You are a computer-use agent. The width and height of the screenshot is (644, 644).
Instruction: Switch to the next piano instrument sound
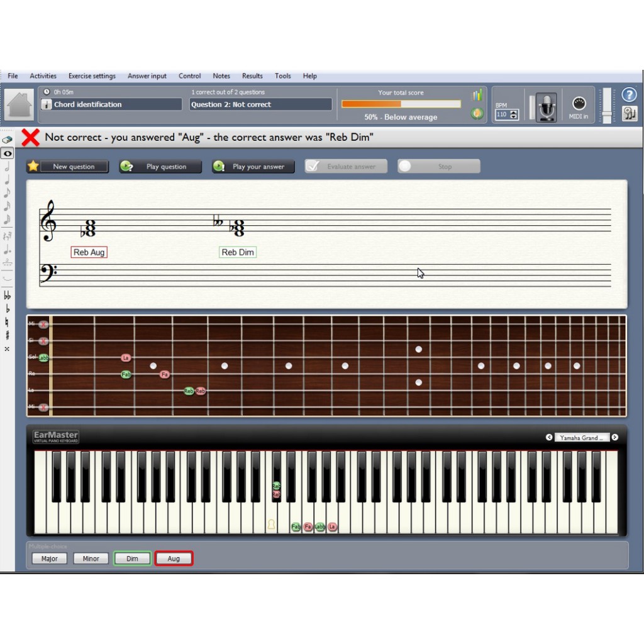click(x=615, y=438)
